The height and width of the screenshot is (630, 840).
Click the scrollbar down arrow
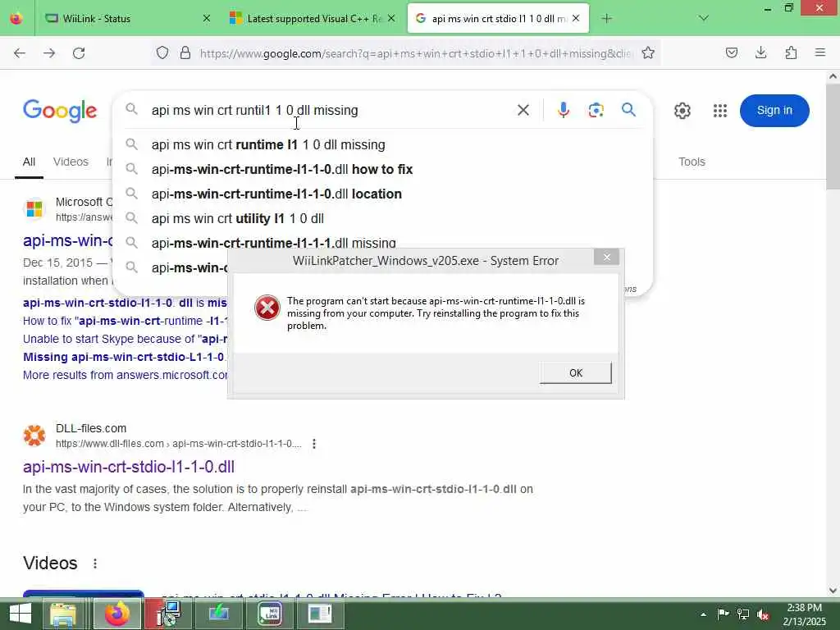833,591
